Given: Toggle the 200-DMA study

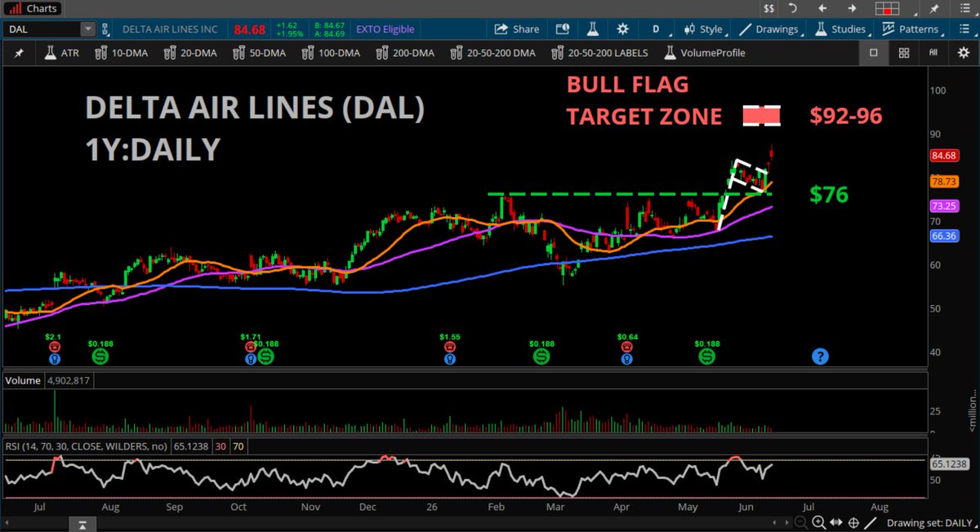Looking at the screenshot, I should pos(405,53).
